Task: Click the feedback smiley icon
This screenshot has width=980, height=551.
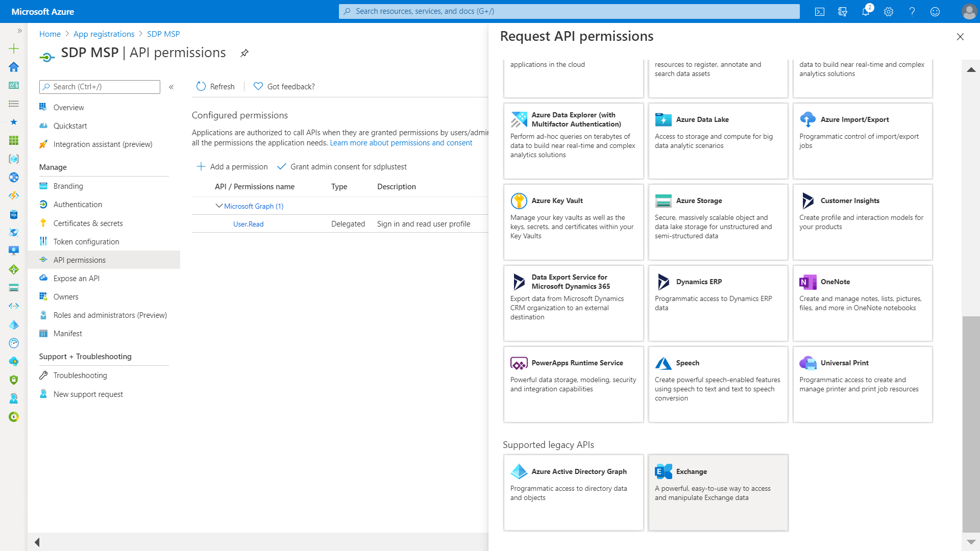Action: pyautogui.click(x=935, y=11)
